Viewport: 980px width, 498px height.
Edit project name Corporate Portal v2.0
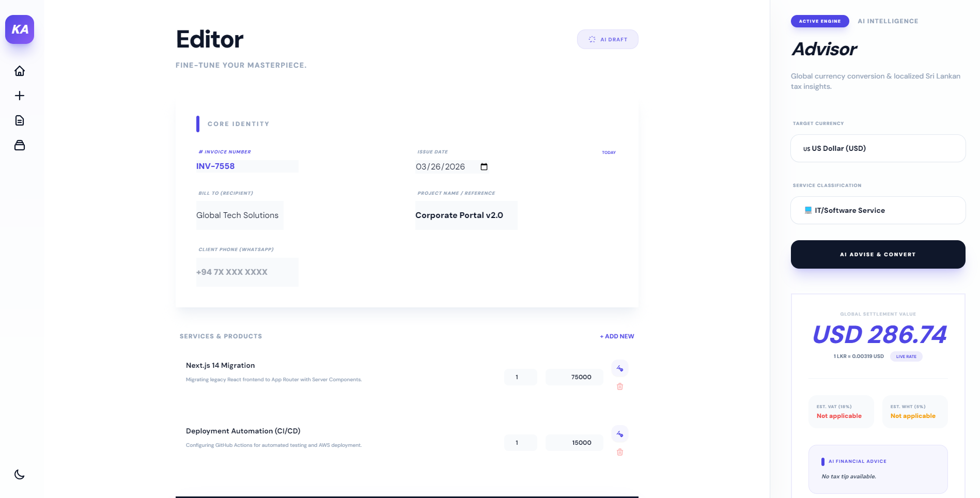466,215
